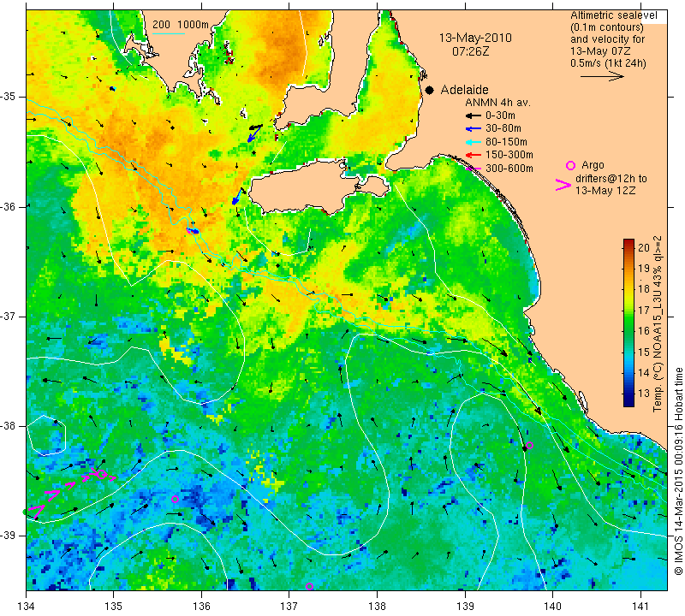685x616 pixels.
Task: Click the 200 1000m bathymetry legend label
Action: pyautogui.click(x=181, y=25)
